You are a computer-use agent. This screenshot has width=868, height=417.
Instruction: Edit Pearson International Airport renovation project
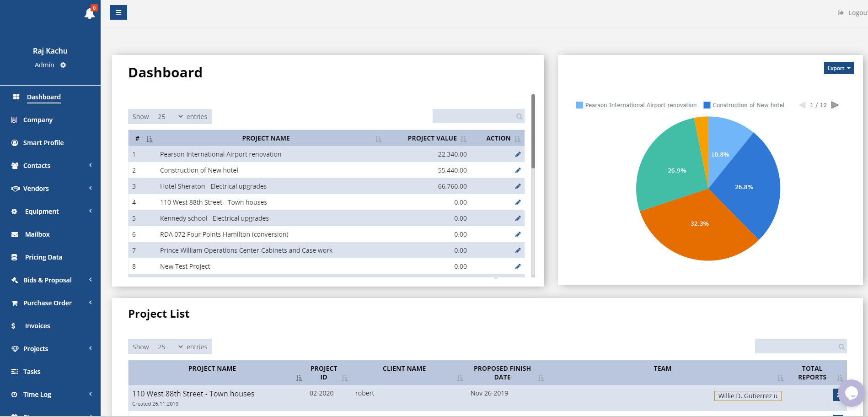(x=518, y=154)
